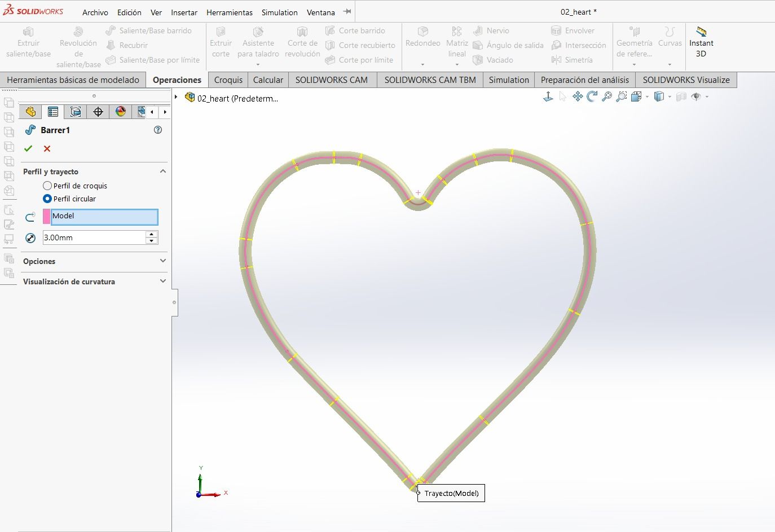The height and width of the screenshot is (532, 775).
Task: Click the Corte de revolución tool
Action: (x=302, y=42)
